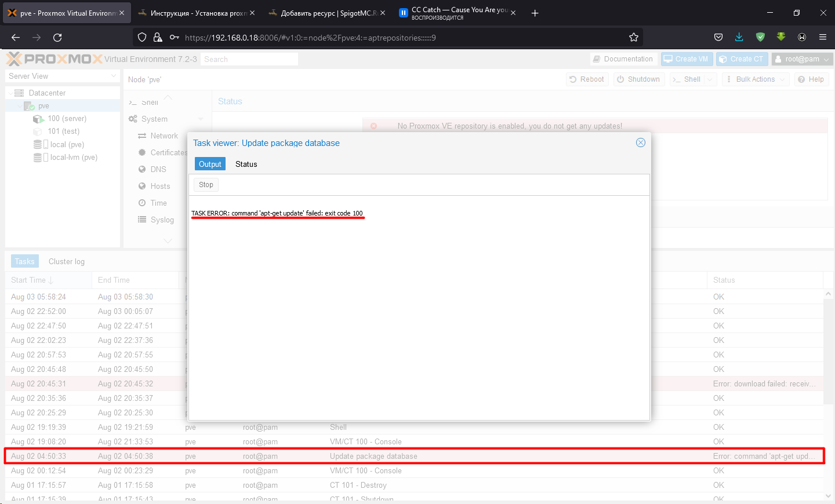Switch to the Добавить ресурс SpigotMC tab
Image resolution: width=835 pixels, height=504 pixels.
(328, 13)
